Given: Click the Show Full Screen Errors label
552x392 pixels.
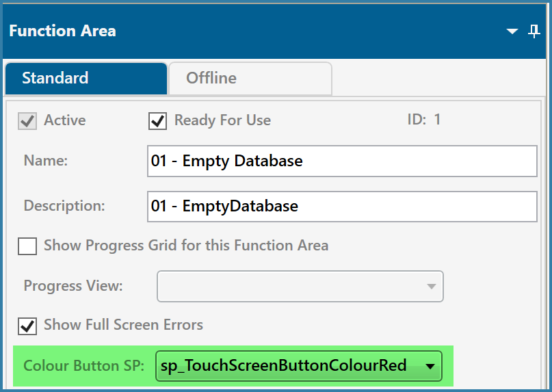Looking at the screenshot, I should pos(123,325).
